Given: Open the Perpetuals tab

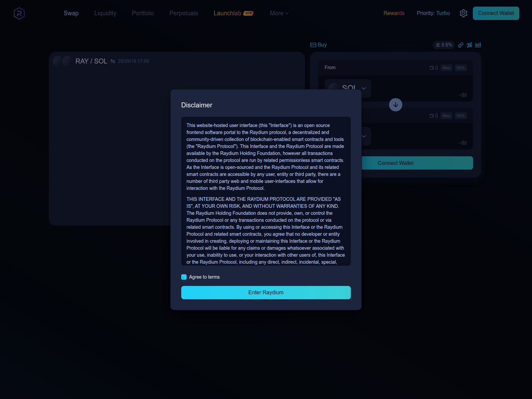Looking at the screenshot, I should coord(184,13).
